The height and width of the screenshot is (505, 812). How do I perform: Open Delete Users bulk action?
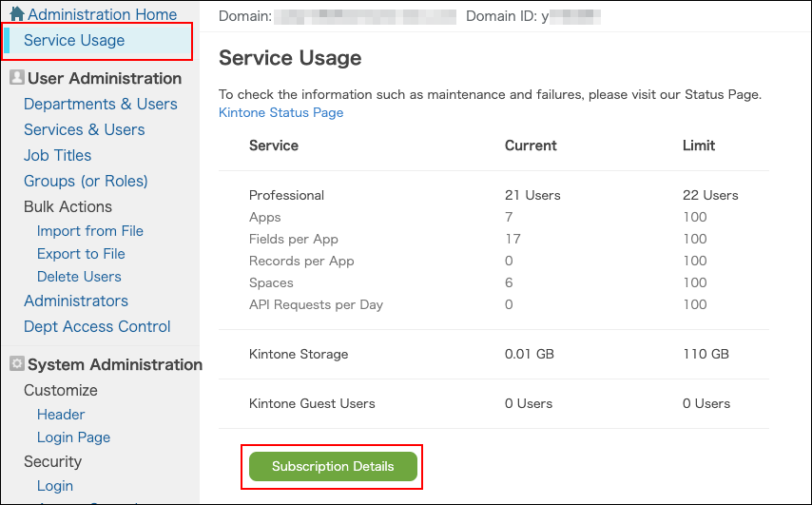79,277
